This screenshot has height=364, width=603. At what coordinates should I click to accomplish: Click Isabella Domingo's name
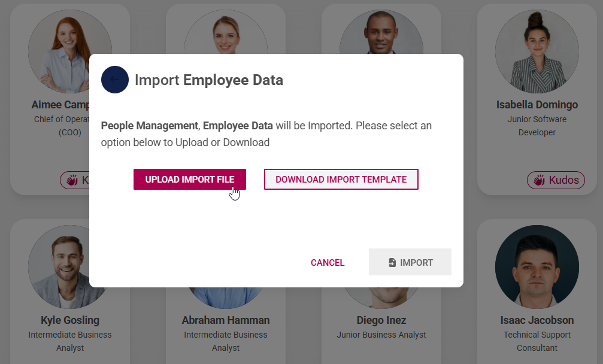pos(537,104)
